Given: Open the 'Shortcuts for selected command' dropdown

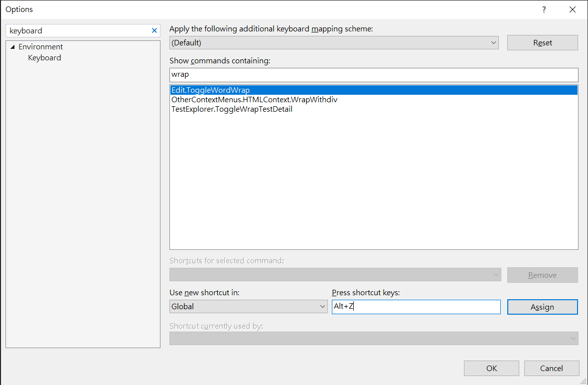Looking at the screenshot, I should [x=335, y=275].
